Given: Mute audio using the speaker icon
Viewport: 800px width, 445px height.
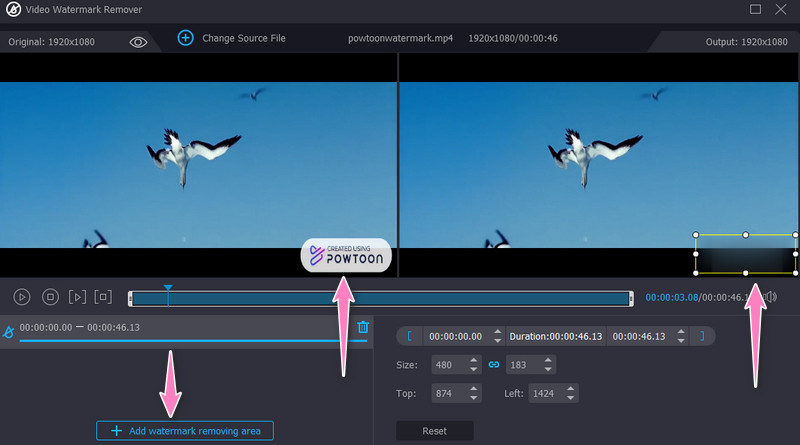Looking at the screenshot, I should click(769, 297).
